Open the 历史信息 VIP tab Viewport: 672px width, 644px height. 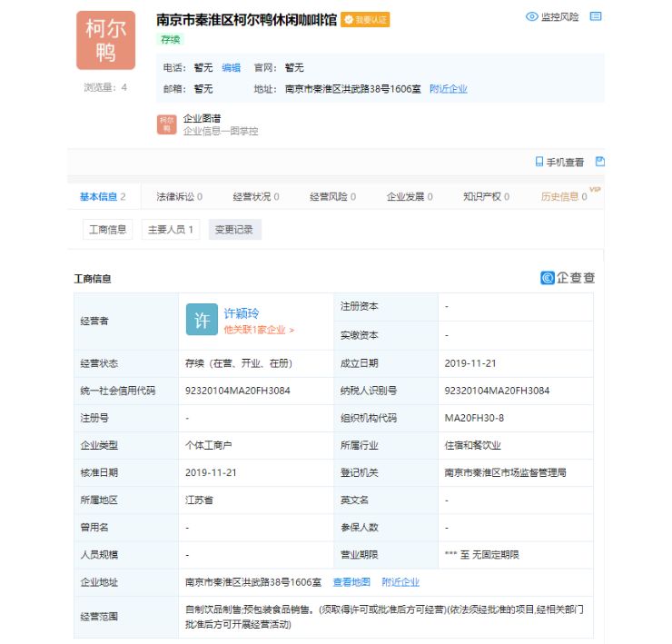(564, 197)
